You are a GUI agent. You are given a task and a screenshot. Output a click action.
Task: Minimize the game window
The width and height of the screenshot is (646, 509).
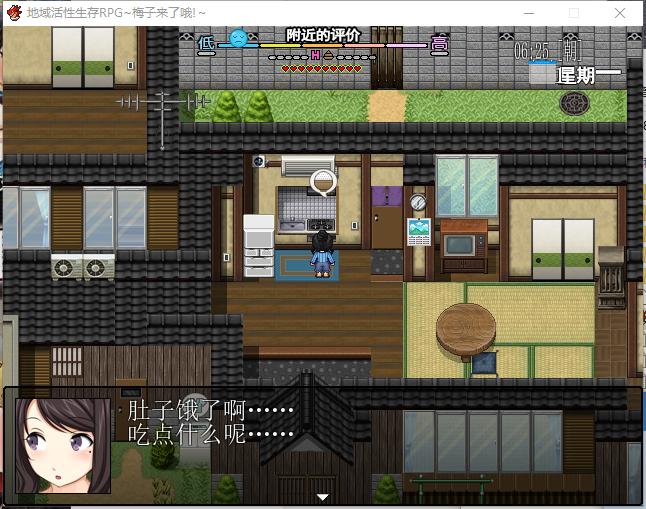(529, 13)
